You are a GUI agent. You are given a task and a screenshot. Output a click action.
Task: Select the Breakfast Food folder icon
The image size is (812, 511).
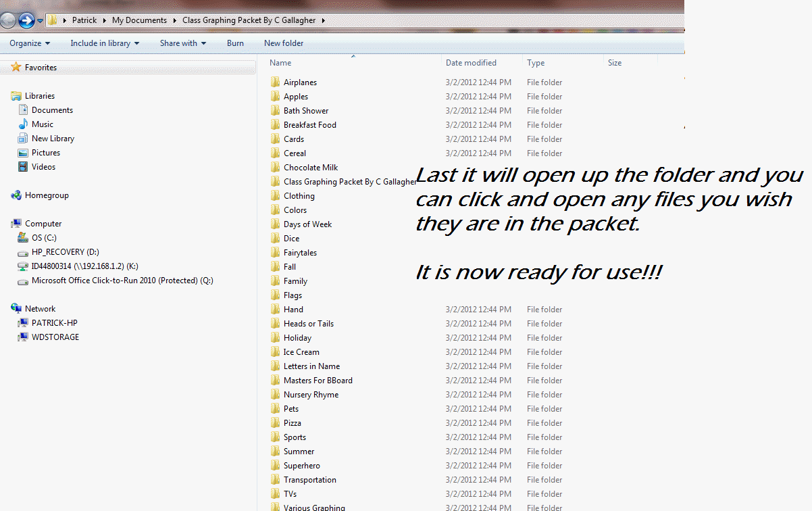point(275,125)
